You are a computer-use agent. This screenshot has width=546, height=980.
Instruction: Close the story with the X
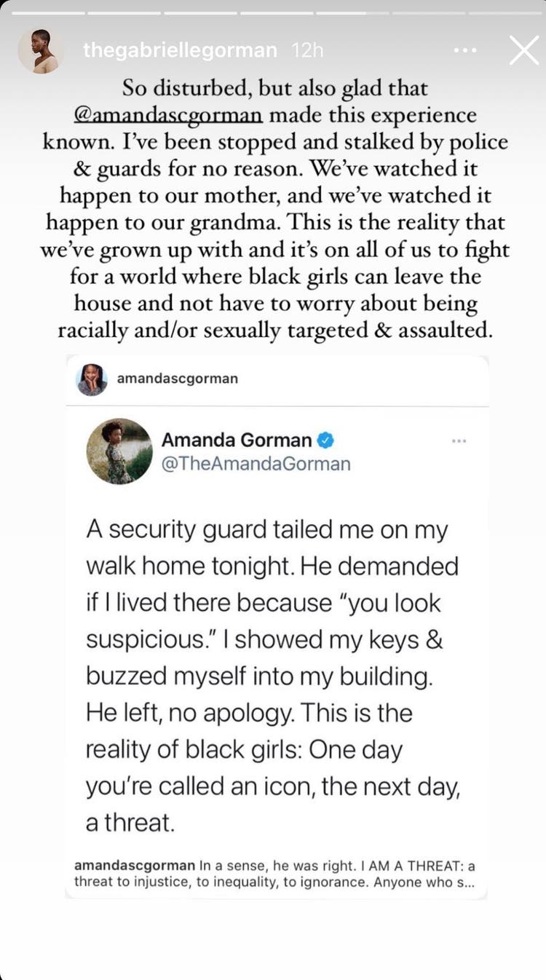[524, 50]
